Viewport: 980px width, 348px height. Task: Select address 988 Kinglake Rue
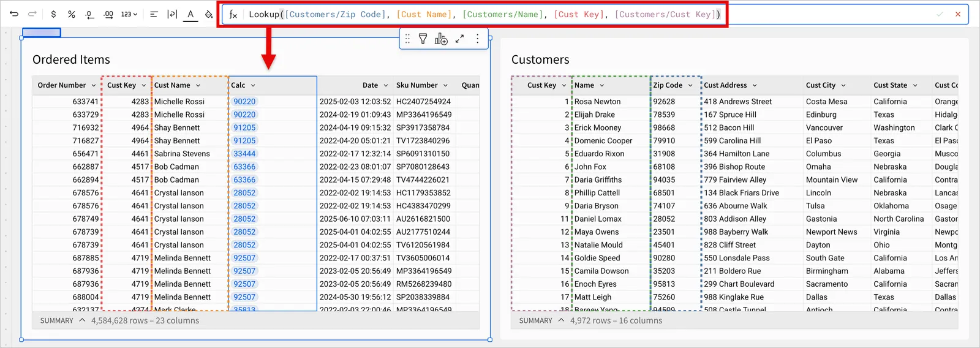click(x=733, y=297)
